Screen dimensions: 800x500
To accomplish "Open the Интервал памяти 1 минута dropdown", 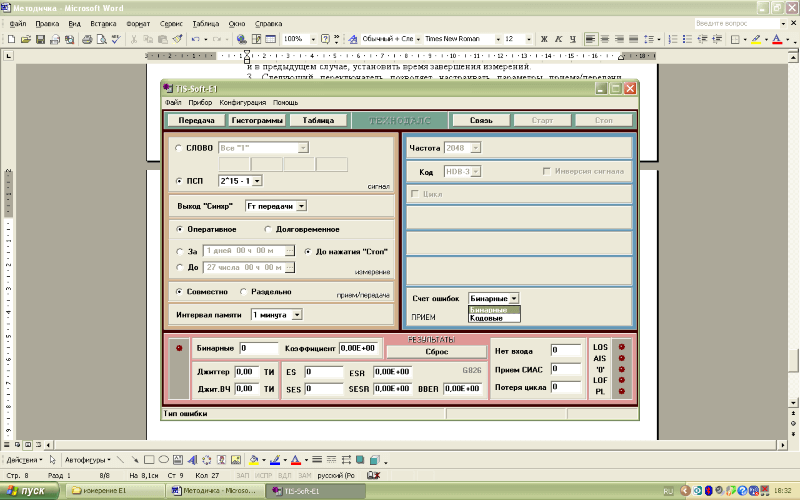I will click(x=297, y=315).
